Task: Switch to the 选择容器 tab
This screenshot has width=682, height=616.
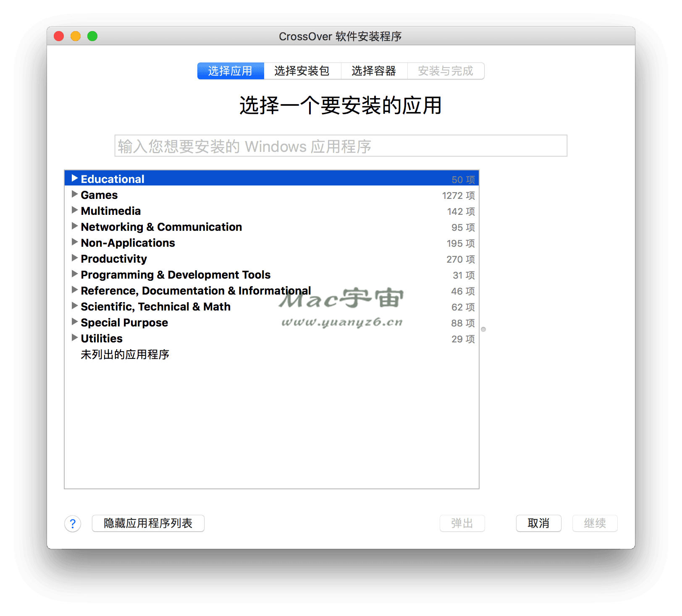Action: [x=374, y=71]
